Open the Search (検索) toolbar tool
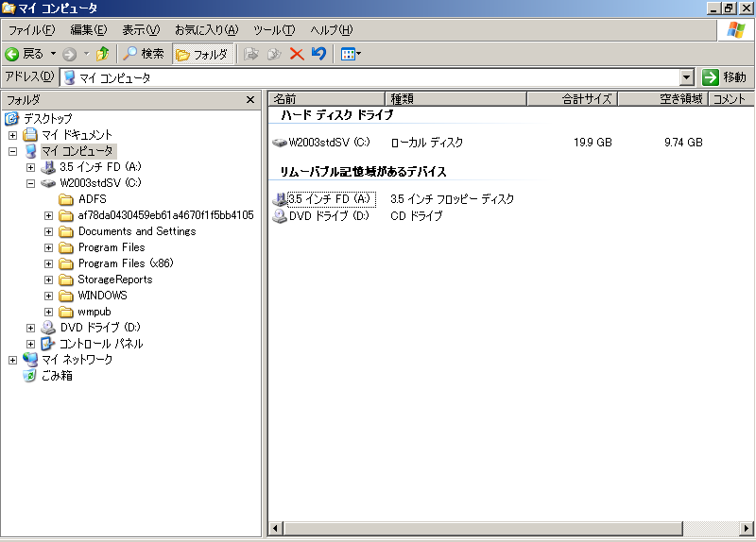The width and height of the screenshot is (756, 542). (x=145, y=54)
